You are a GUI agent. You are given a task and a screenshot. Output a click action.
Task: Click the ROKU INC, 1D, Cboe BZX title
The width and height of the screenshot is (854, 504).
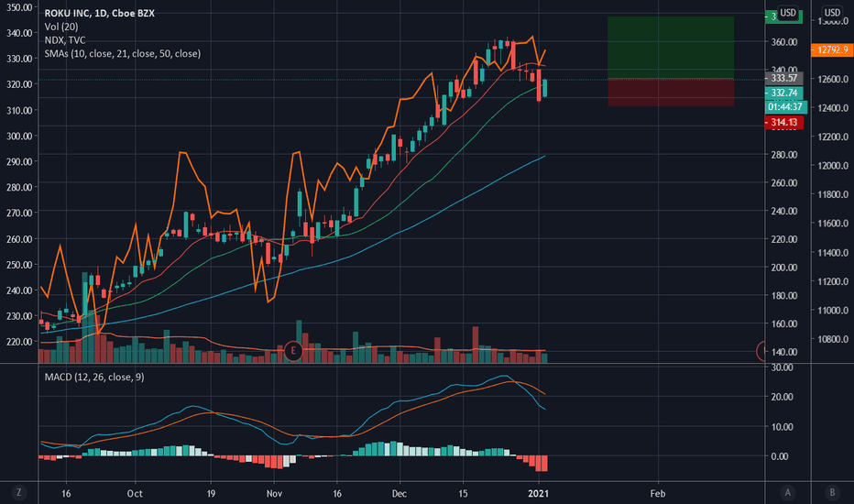[99, 13]
